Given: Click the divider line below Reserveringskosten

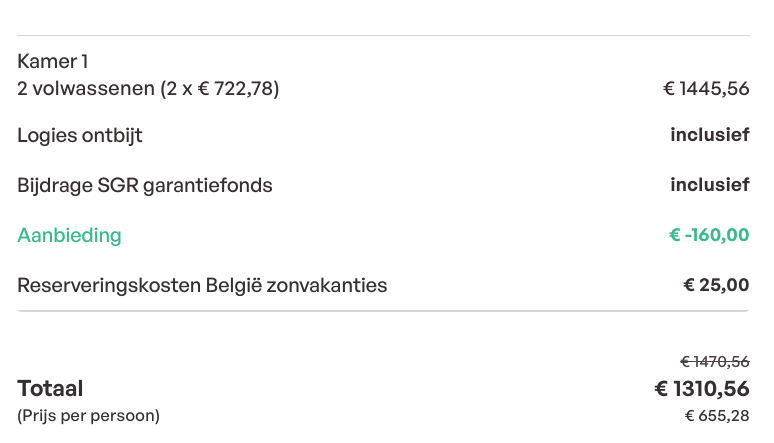Looking at the screenshot, I should [x=384, y=311].
